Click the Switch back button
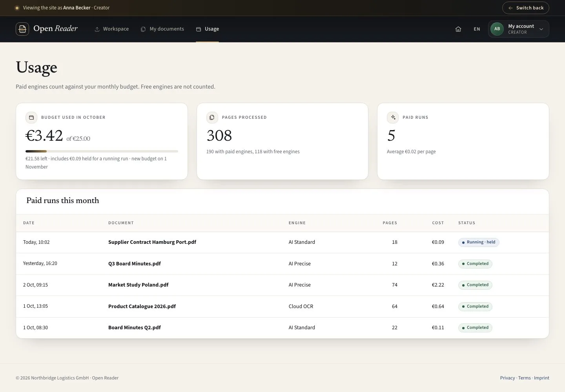The width and height of the screenshot is (565, 392). click(526, 8)
